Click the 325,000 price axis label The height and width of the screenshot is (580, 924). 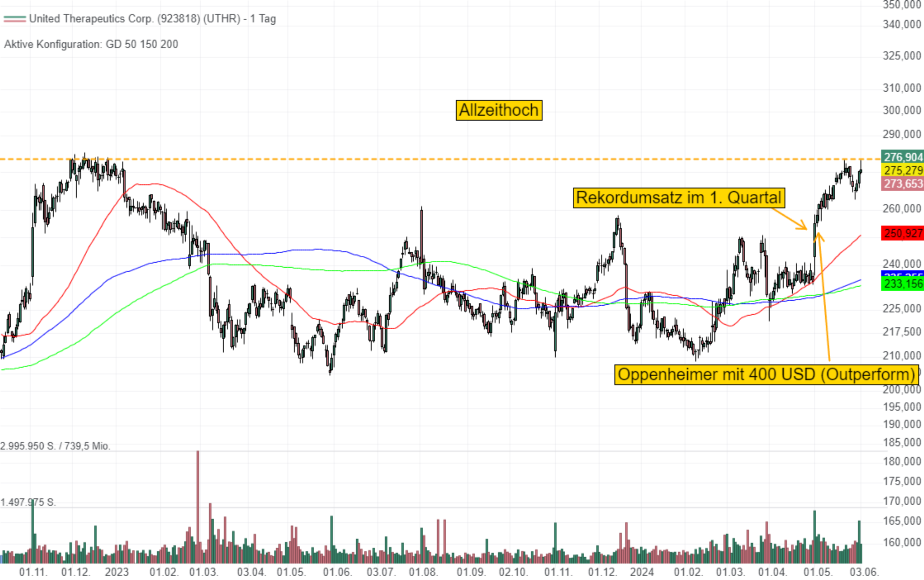(x=902, y=56)
